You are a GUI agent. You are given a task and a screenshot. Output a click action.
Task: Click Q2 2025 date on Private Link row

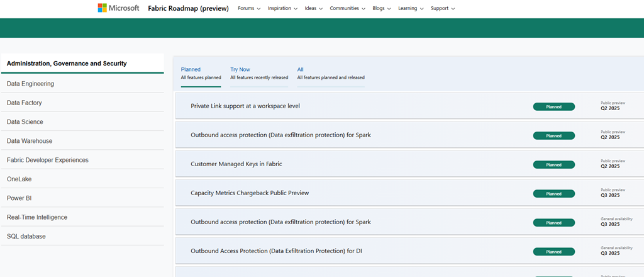coord(610,108)
